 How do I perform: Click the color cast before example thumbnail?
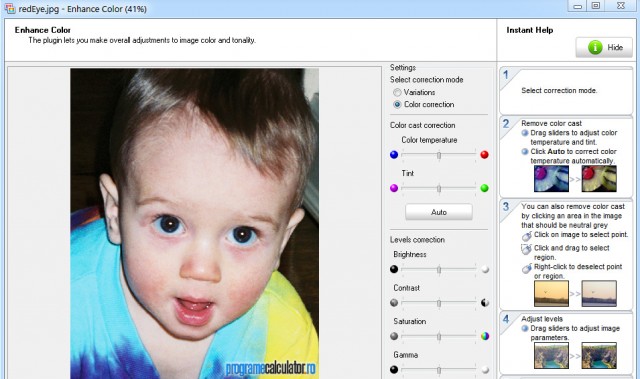551,179
